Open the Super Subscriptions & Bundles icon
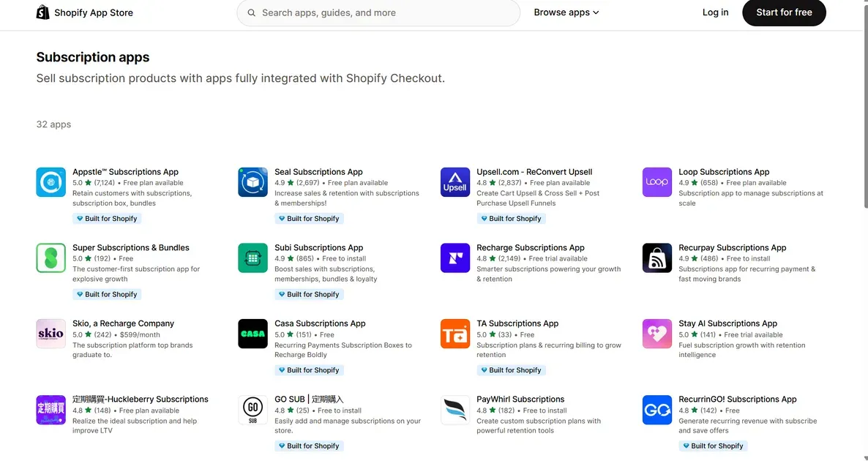This screenshot has width=868, height=461. point(51,258)
